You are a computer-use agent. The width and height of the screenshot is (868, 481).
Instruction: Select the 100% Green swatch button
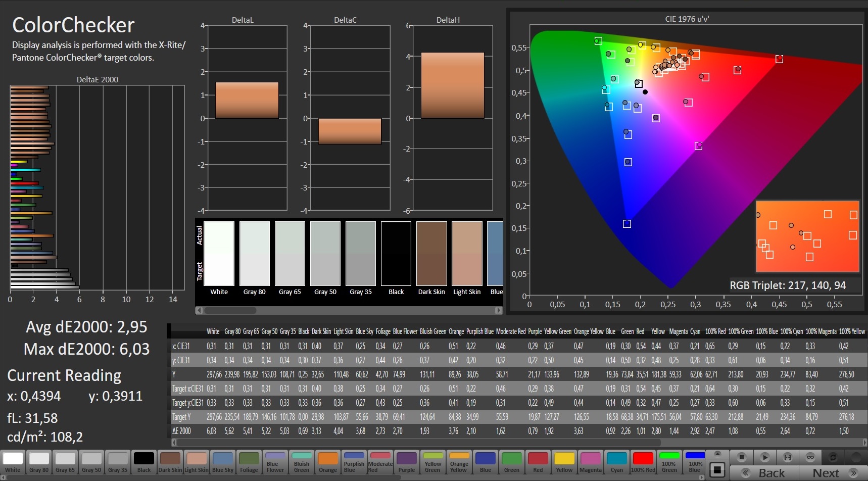click(669, 462)
